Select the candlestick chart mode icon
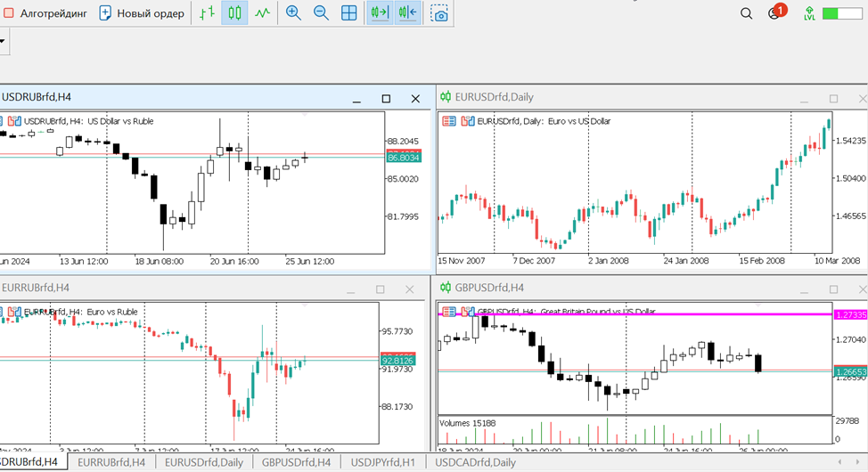This screenshot has width=868, height=472. [x=234, y=13]
